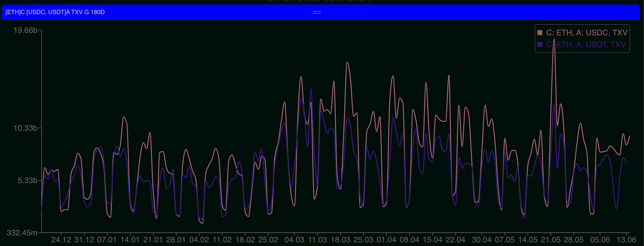Click x-axis date 24.12
Screen dimensions: 644x246
point(61,240)
